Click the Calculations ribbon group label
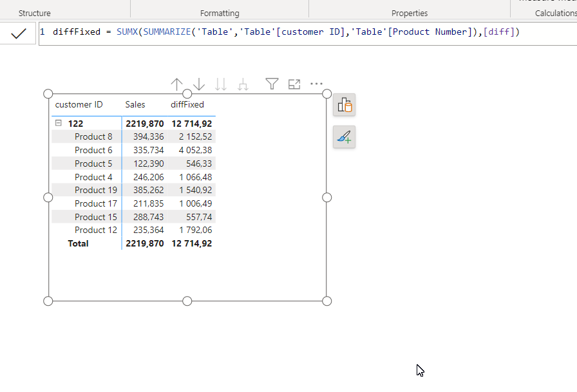 (x=556, y=14)
